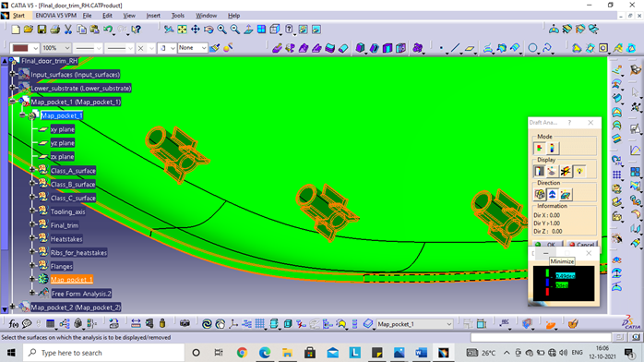Click the Zoom In magnifier icon
Viewport: 644px width, 362px height.
(221, 30)
